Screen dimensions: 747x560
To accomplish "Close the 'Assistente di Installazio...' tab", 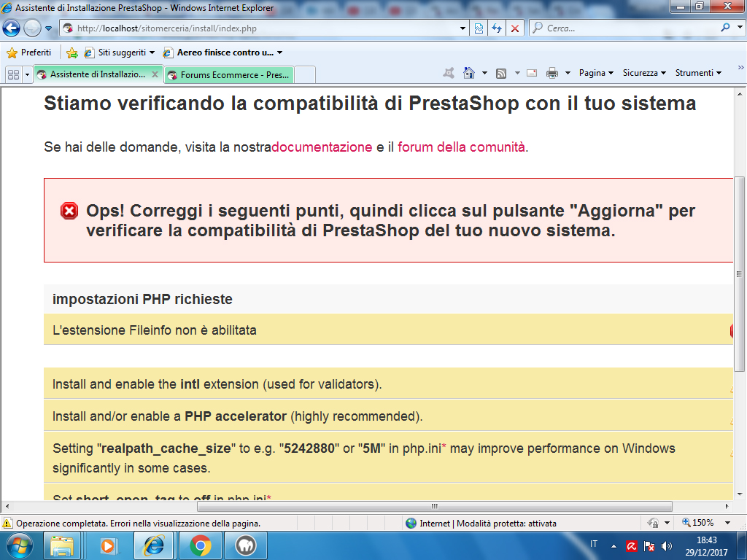I will [x=155, y=74].
